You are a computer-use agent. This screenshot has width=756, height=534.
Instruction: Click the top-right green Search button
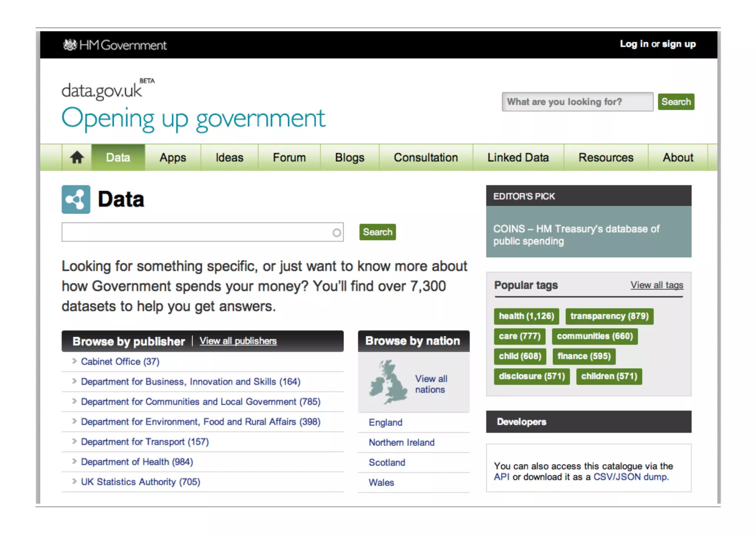pyautogui.click(x=676, y=102)
